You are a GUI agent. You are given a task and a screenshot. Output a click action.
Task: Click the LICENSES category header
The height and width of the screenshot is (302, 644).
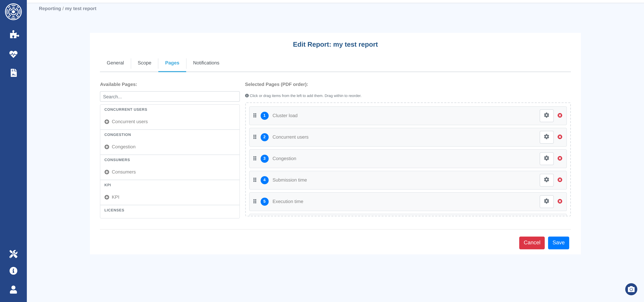114,210
